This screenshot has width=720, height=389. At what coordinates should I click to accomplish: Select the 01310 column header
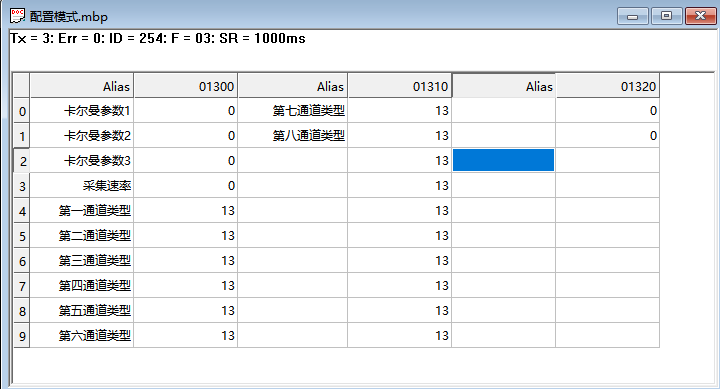[x=399, y=86]
